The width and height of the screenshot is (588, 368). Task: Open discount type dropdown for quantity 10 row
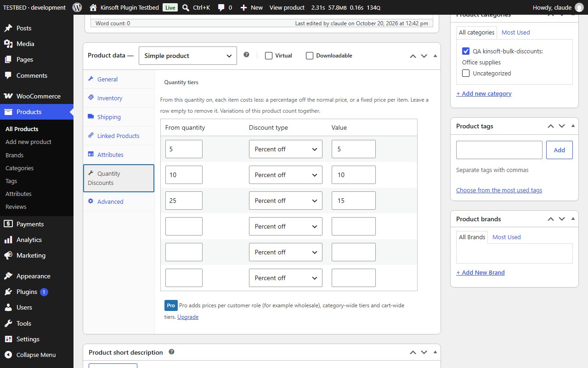click(286, 175)
